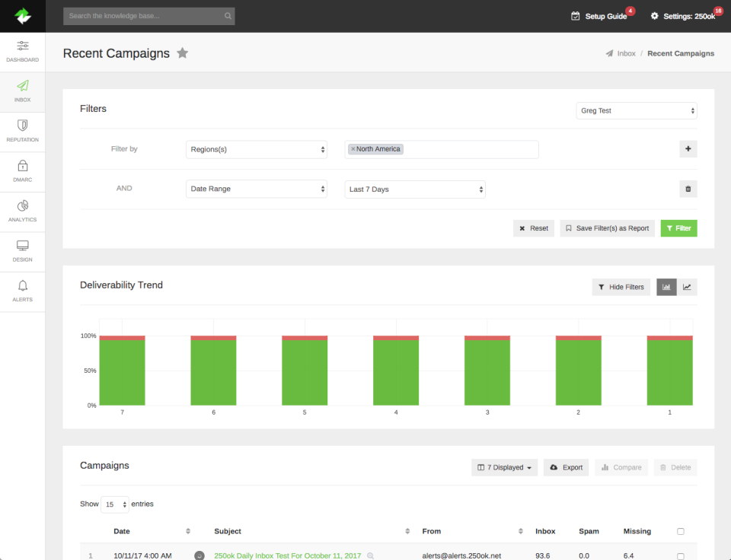Image resolution: width=731 pixels, height=560 pixels.
Task: Click Save Filter(s) as Report
Action: (x=607, y=228)
